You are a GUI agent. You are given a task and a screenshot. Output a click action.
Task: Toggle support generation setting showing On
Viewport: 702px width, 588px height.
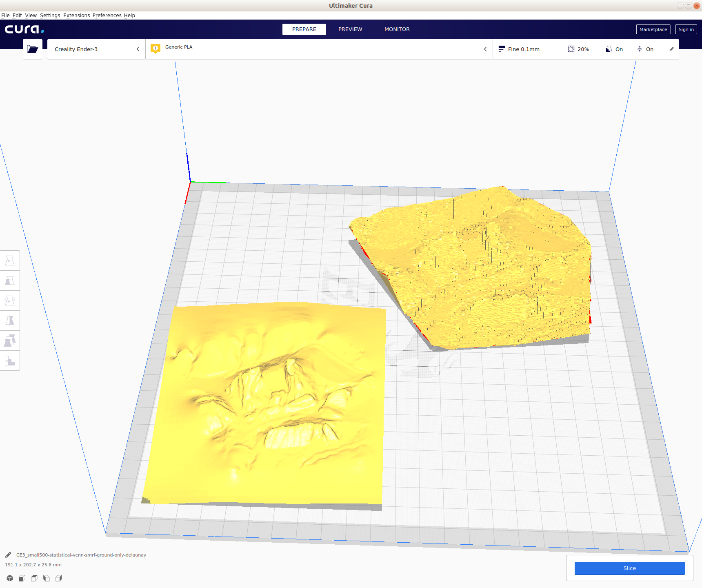click(x=614, y=49)
